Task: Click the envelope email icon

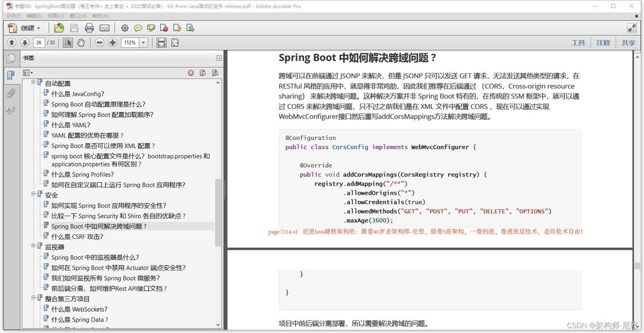Action: 105,28
